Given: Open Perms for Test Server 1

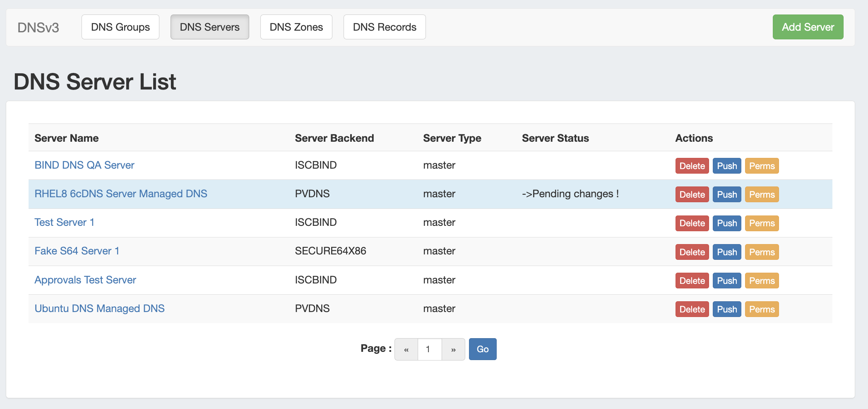Looking at the screenshot, I should coord(762,223).
